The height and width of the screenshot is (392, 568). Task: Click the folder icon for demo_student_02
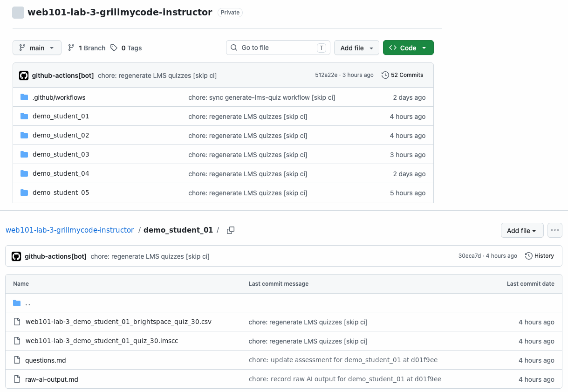click(x=24, y=135)
